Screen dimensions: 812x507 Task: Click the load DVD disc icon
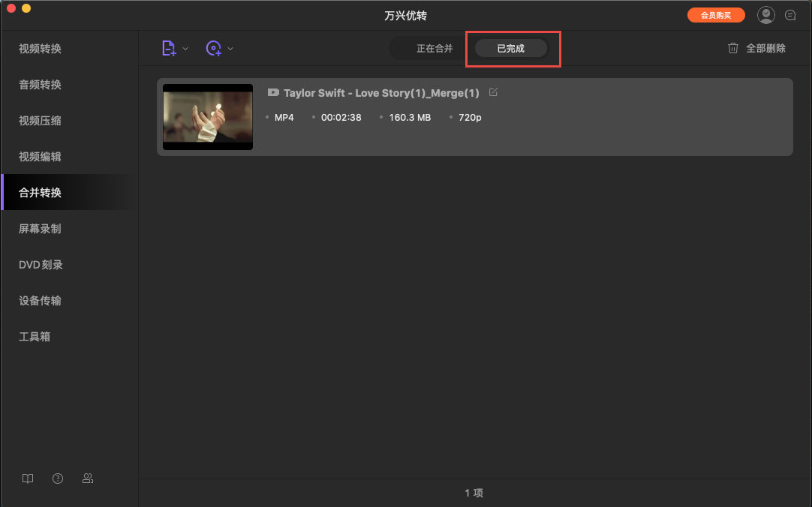point(214,48)
